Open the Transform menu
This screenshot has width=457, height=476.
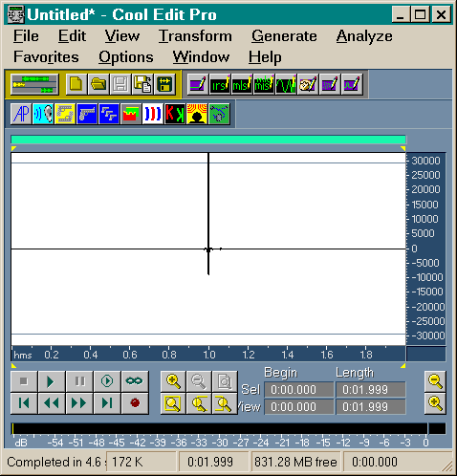click(x=195, y=36)
